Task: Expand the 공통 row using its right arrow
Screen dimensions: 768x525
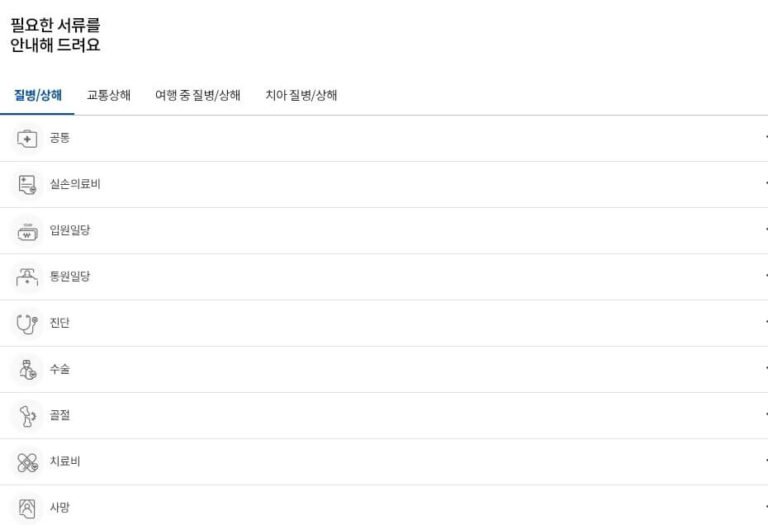Action: tap(764, 138)
